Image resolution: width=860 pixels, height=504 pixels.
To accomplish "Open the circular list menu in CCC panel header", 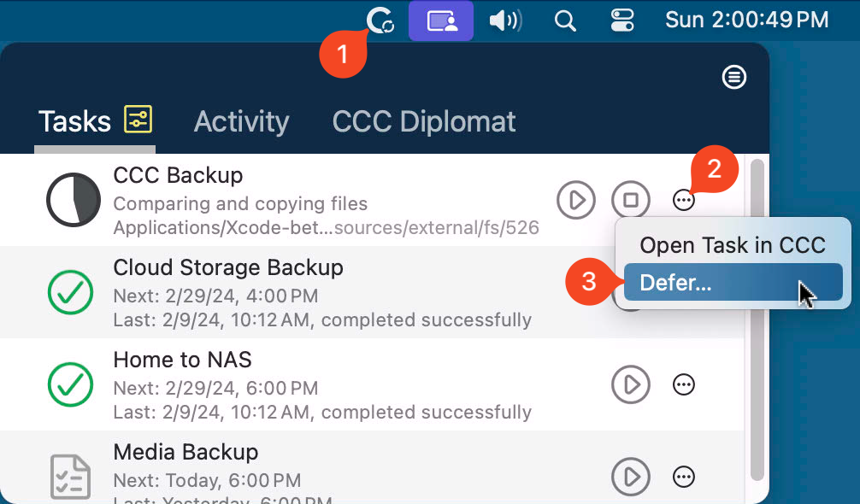I will (x=733, y=77).
